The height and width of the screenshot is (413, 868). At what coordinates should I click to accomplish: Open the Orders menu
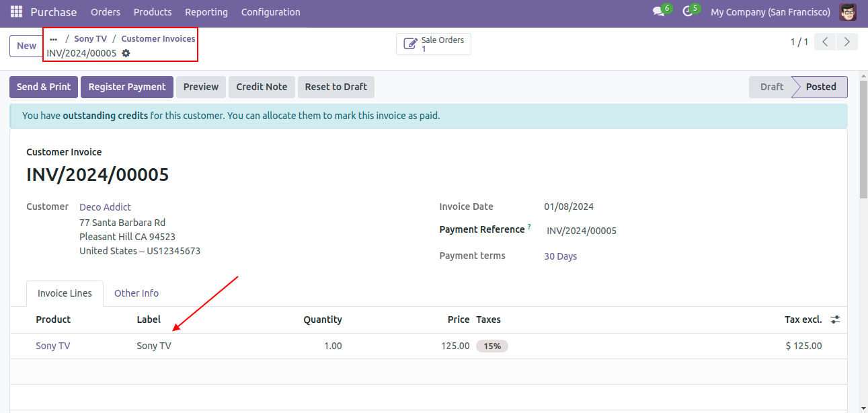click(x=106, y=12)
